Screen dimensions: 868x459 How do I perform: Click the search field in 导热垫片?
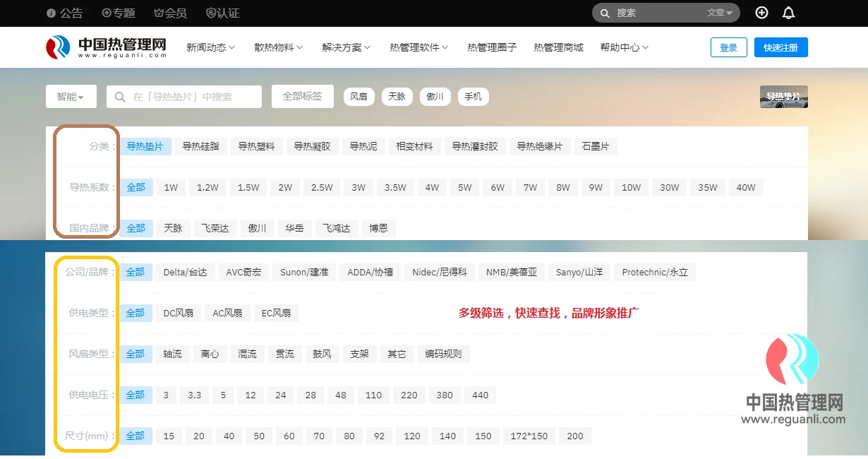click(184, 97)
